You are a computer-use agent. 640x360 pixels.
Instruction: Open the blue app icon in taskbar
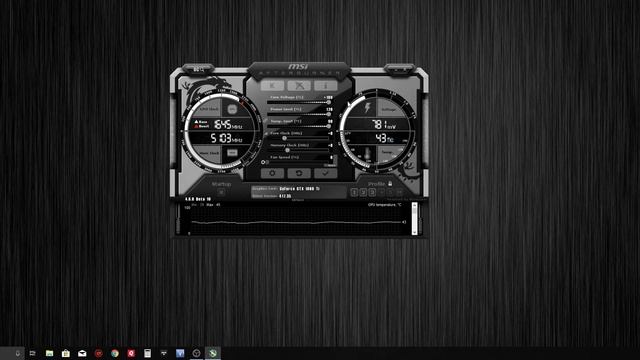(x=180, y=353)
